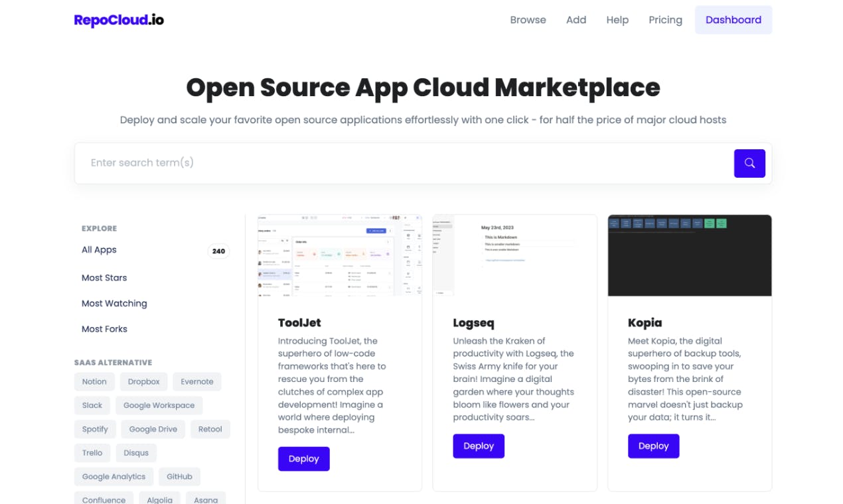Deploy the Logseq app

(x=479, y=446)
